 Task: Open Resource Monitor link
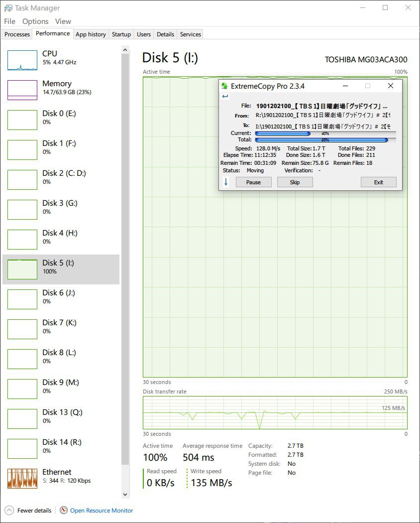102,511
